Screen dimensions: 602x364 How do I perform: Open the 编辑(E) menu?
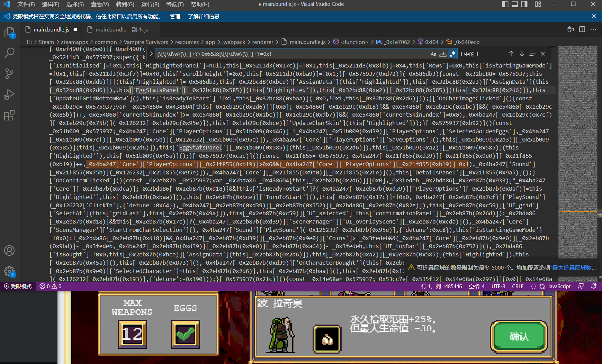coord(51,4)
